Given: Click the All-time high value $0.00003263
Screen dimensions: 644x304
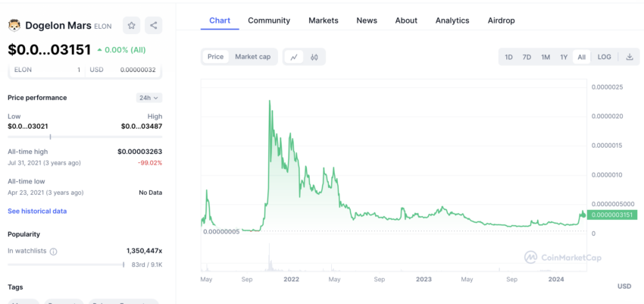Looking at the screenshot, I should 139,152.
